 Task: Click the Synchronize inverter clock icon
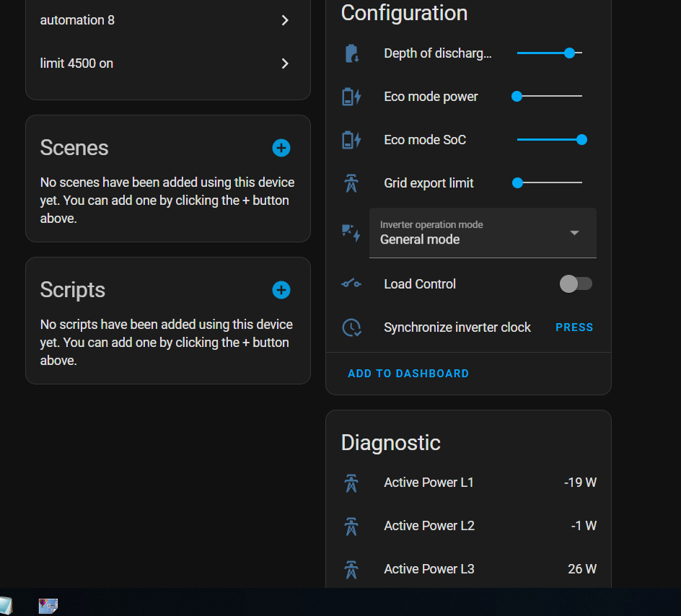351,327
